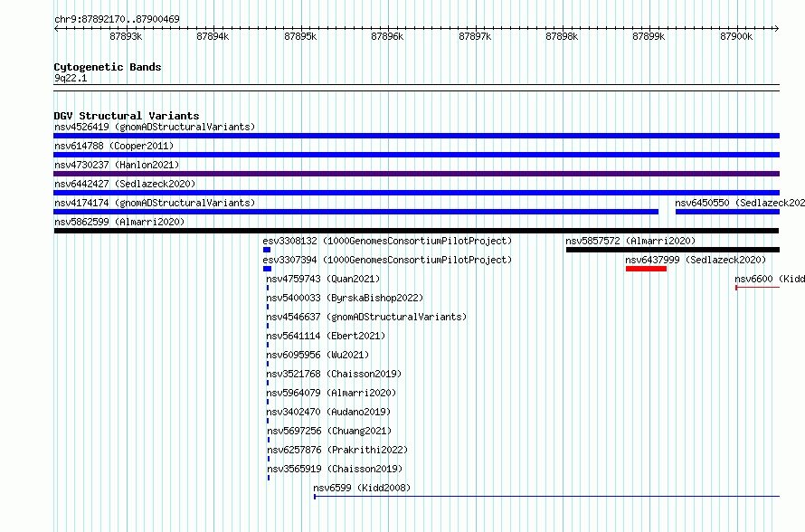The image size is (805, 532).
Task: Select nsv4174174 gnomADStructuralVariants label
Action: pyautogui.click(x=155, y=203)
